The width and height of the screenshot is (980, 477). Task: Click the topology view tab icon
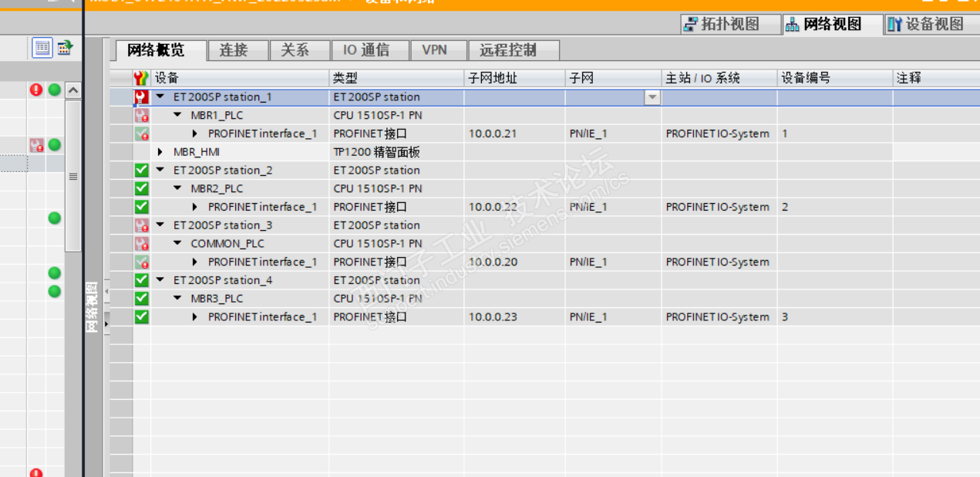691,25
